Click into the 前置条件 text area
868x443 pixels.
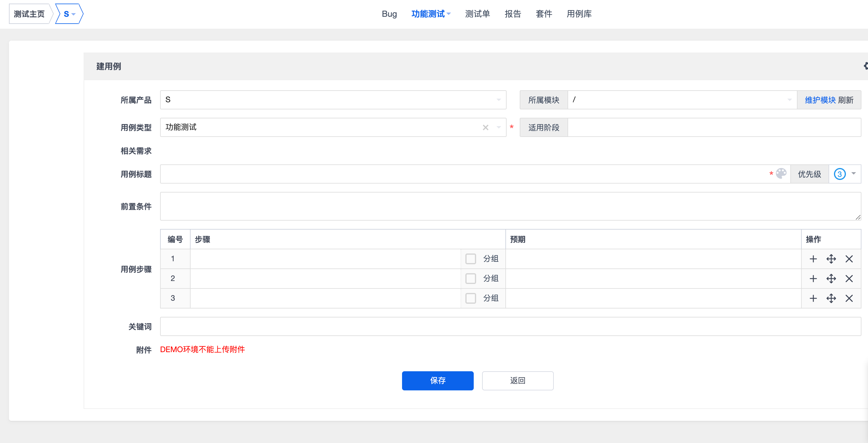(x=510, y=206)
